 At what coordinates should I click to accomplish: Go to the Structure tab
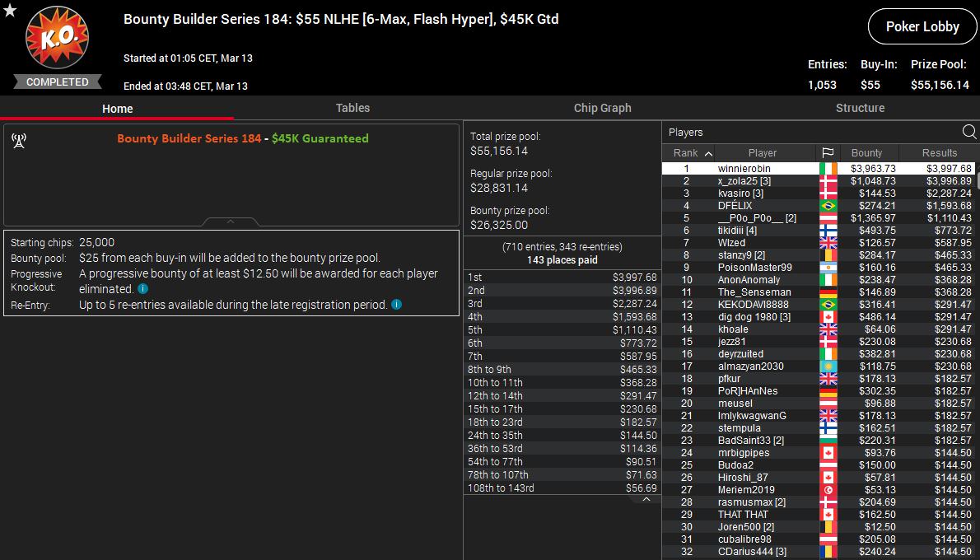pyautogui.click(x=860, y=108)
